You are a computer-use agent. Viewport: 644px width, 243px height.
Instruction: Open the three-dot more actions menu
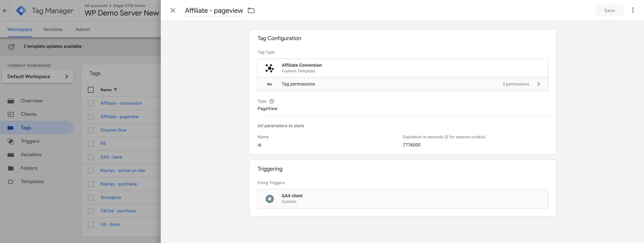(x=633, y=10)
